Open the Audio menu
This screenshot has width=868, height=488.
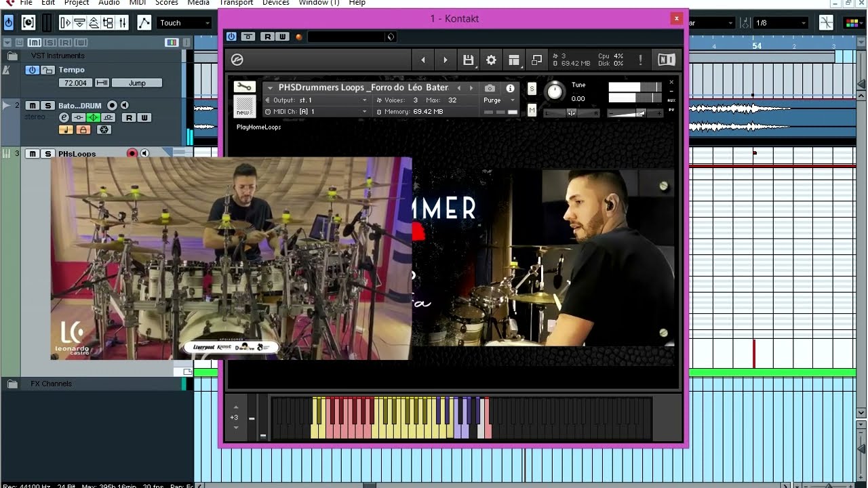[x=109, y=3]
